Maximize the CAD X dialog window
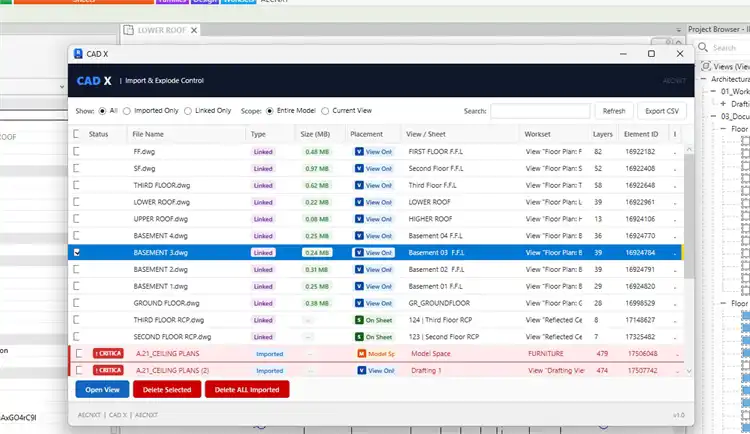This screenshot has height=434, width=750. pyautogui.click(x=651, y=54)
